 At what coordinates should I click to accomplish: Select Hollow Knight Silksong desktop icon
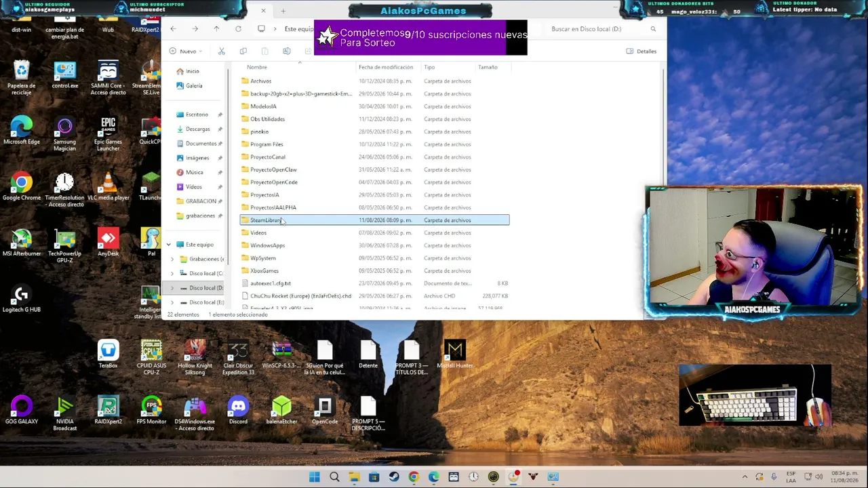tap(195, 358)
